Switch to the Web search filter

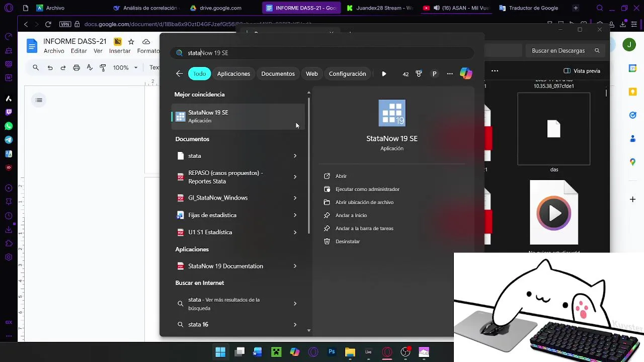pyautogui.click(x=312, y=74)
